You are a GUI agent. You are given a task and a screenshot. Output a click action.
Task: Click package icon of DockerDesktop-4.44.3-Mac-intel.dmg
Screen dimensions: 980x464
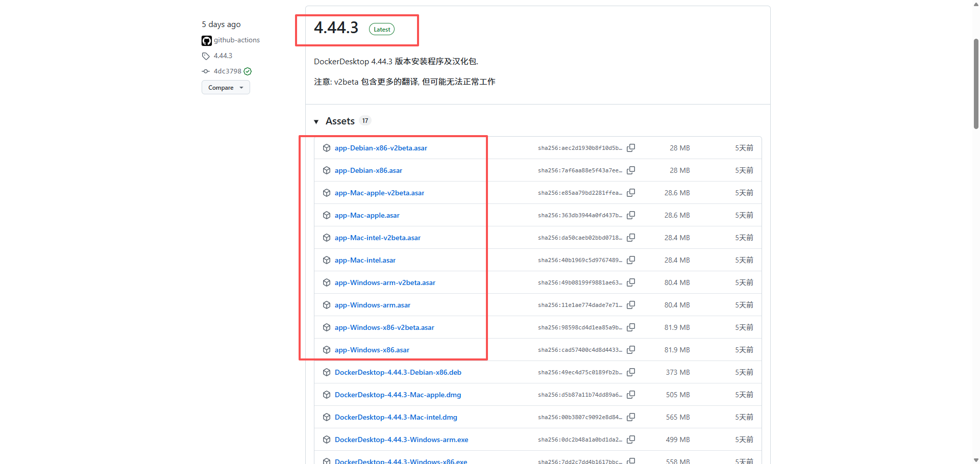[x=327, y=417]
